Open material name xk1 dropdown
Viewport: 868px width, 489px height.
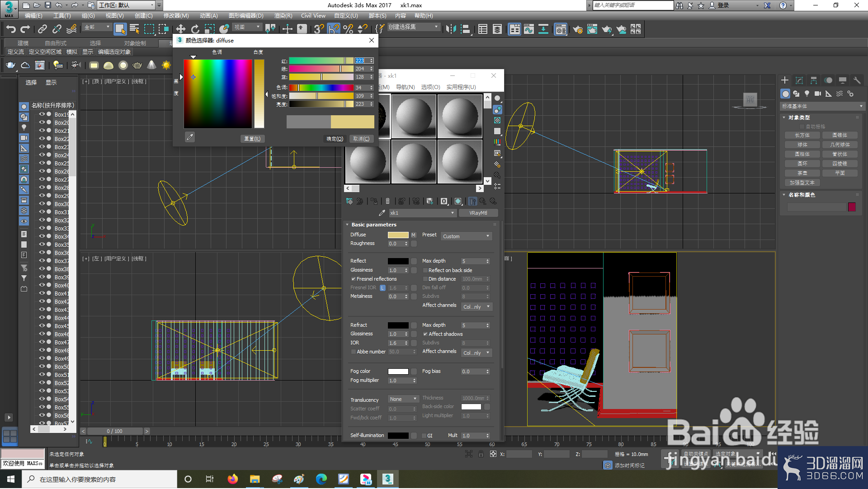point(422,213)
